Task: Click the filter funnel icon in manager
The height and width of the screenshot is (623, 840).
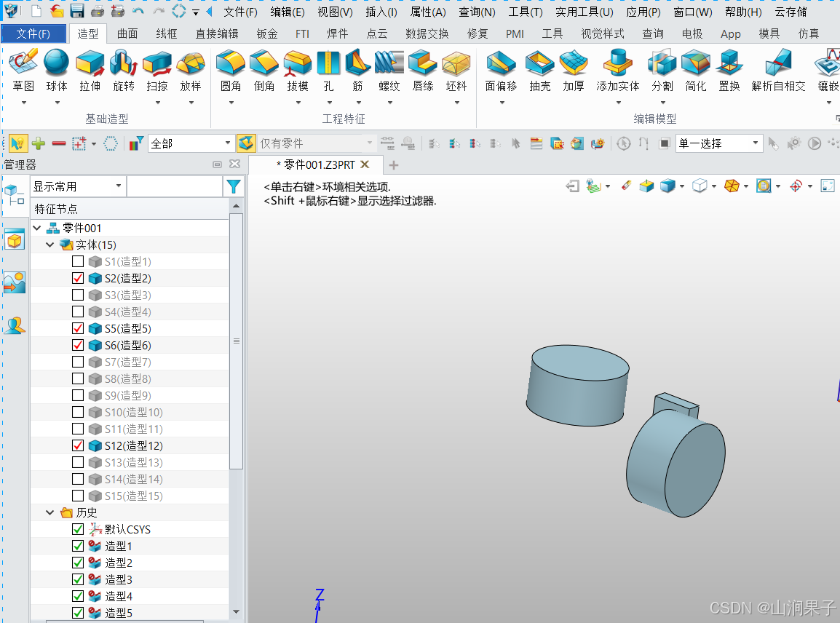Action: coord(234,186)
